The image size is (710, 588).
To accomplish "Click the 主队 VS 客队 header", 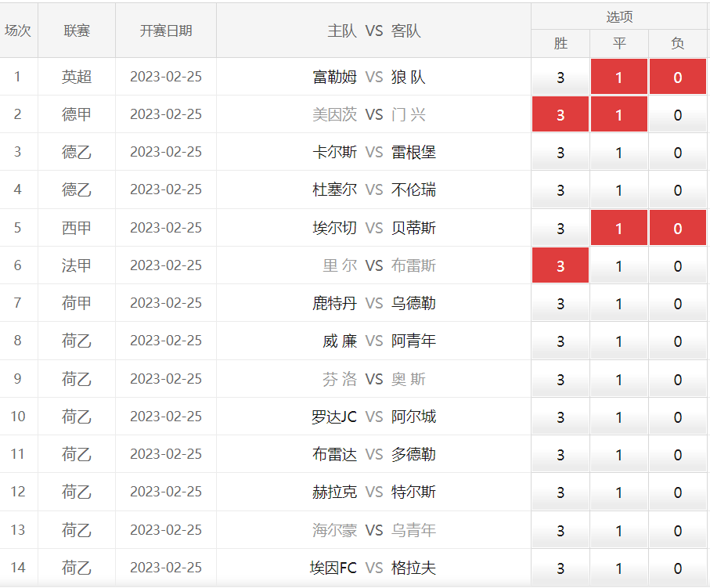I will [373, 31].
